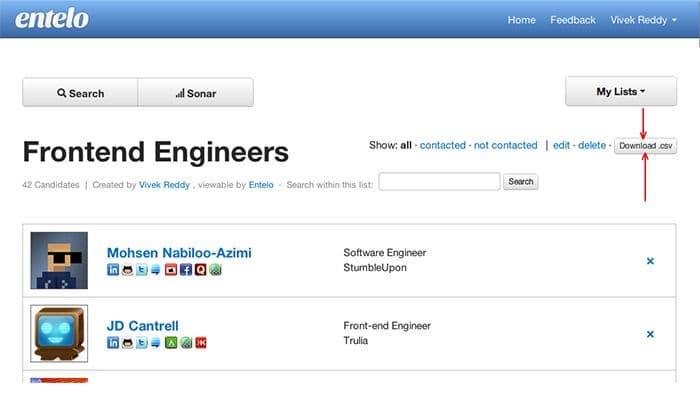Expand the My Lists dropdown

pos(621,92)
